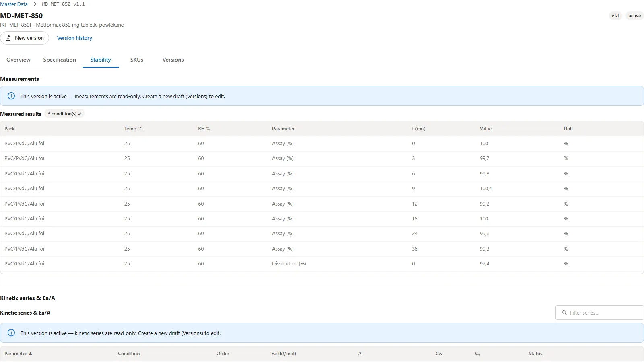Click the value 99,8 cell

[x=485, y=173]
